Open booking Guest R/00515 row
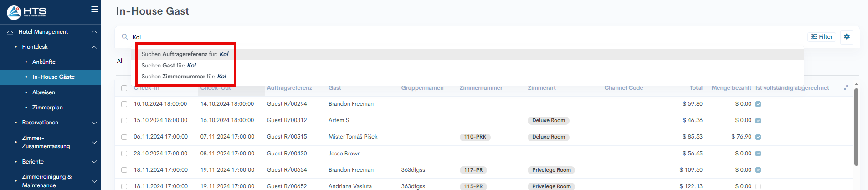Screen dimensions: 868x190 click(287, 137)
